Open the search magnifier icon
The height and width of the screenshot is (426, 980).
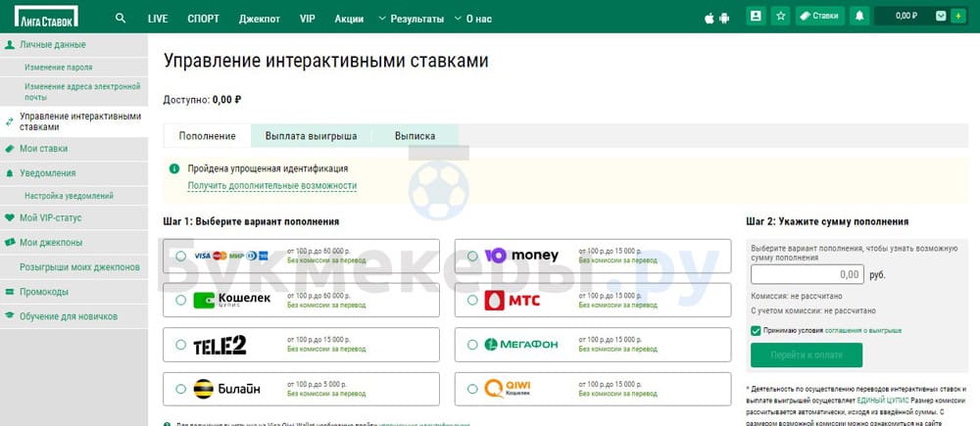pos(121,18)
